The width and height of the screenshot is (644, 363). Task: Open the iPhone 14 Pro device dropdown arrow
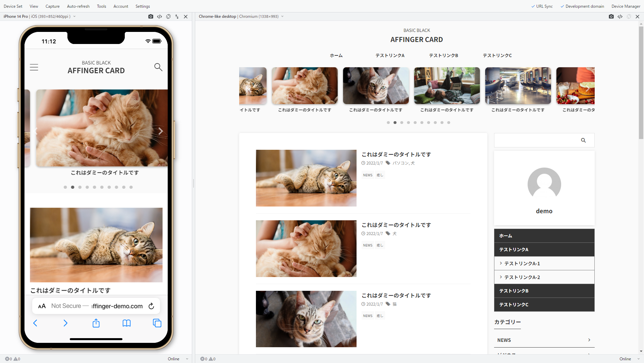[74, 16]
